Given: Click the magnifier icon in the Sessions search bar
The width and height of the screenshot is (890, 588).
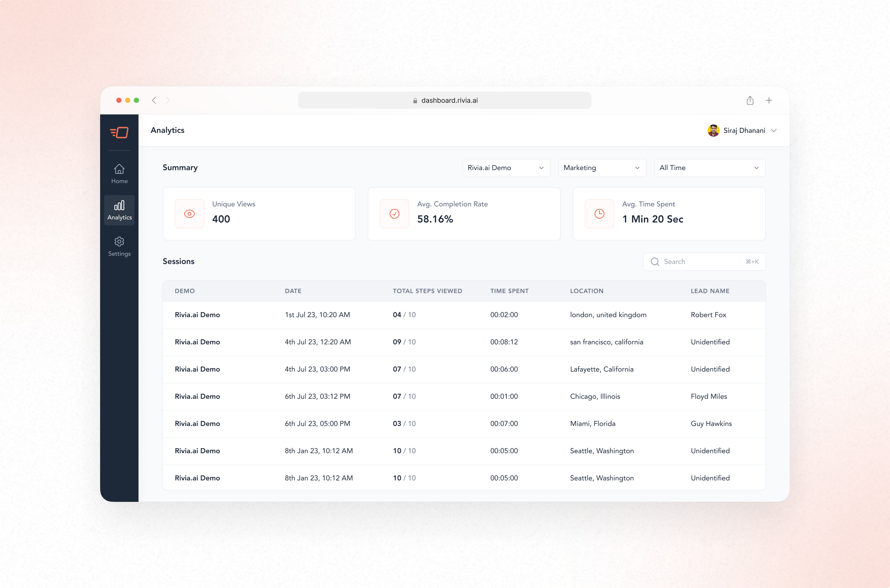Looking at the screenshot, I should tap(655, 261).
